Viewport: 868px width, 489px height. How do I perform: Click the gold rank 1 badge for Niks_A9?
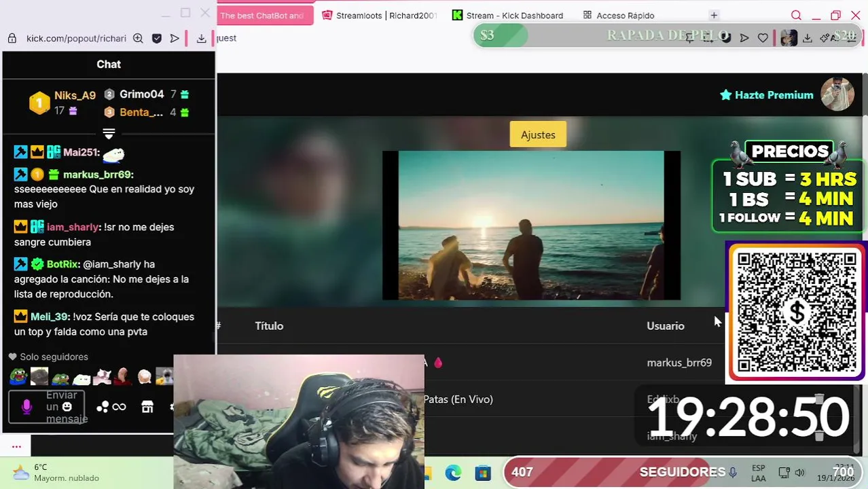pos(39,103)
